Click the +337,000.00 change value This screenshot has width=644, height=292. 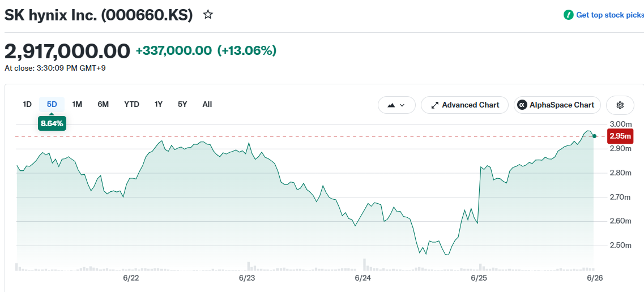pos(174,51)
